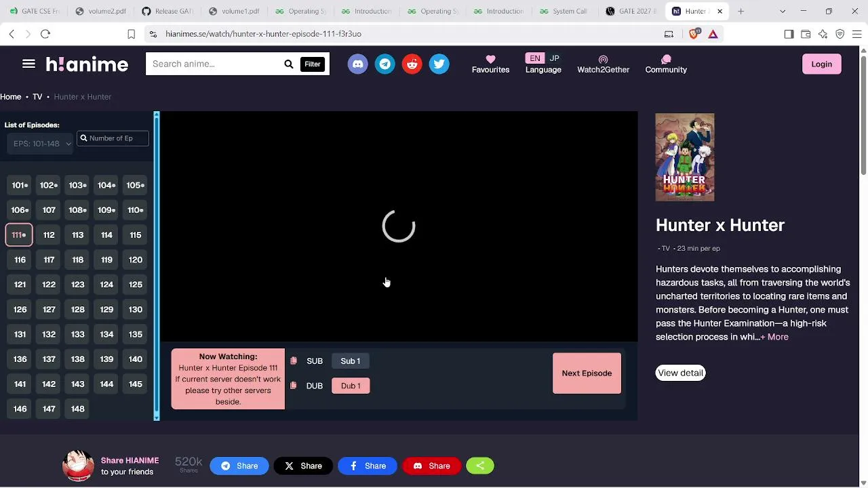The height and width of the screenshot is (488, 868).
Task: Bookmark this page
Action: point(131,34)
